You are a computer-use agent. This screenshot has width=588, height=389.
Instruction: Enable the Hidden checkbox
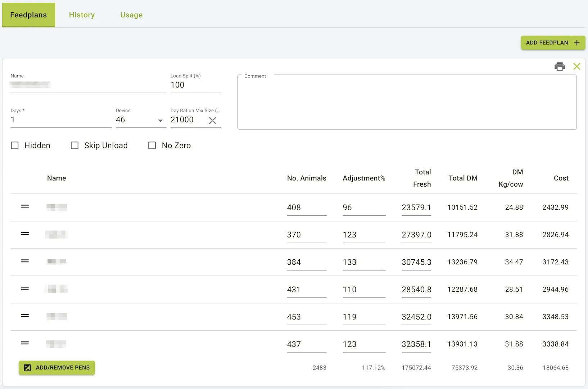[15, 146]
